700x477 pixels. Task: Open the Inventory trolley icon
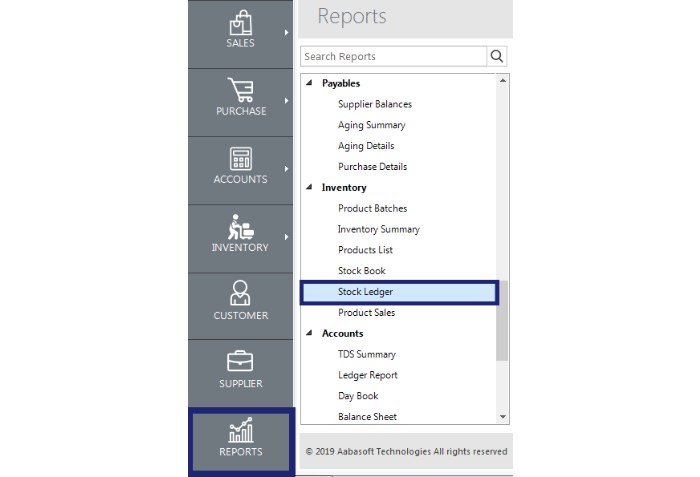click(241, 227)
